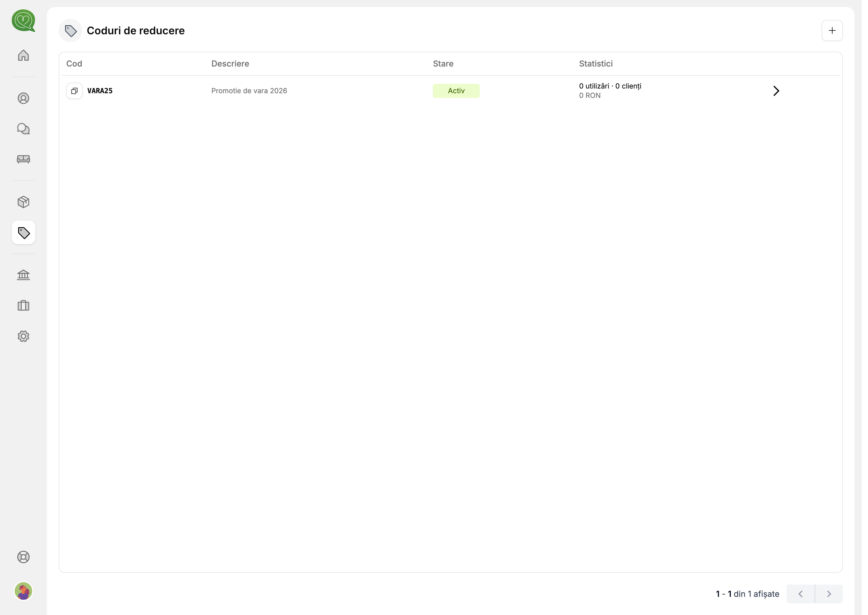This screenshot has height=615, width=868.
Task: Open the settings gear sidebar icon
Action: tap(23, 336)
